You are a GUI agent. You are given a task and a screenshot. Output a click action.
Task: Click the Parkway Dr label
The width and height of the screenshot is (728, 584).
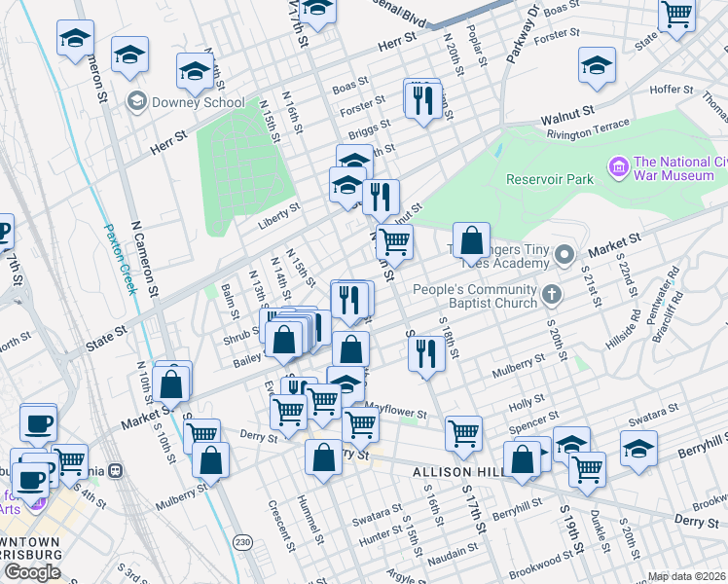tap(524, 34)
